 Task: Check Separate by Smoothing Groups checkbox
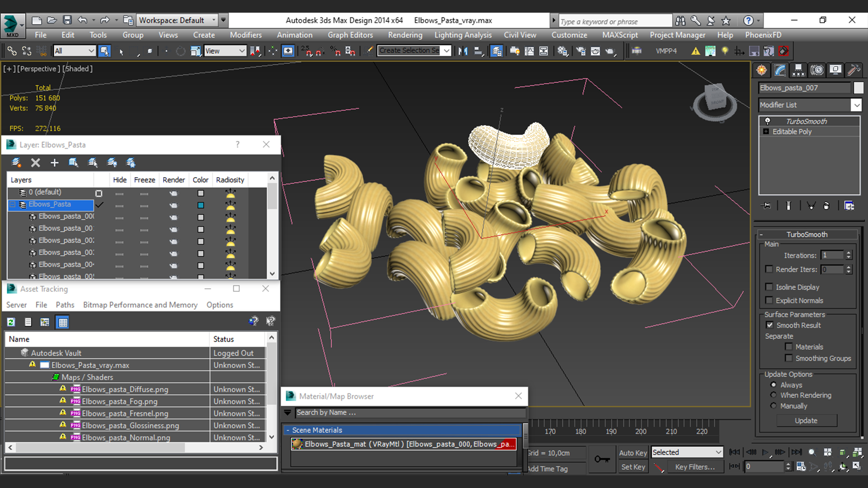pos(789,358)
